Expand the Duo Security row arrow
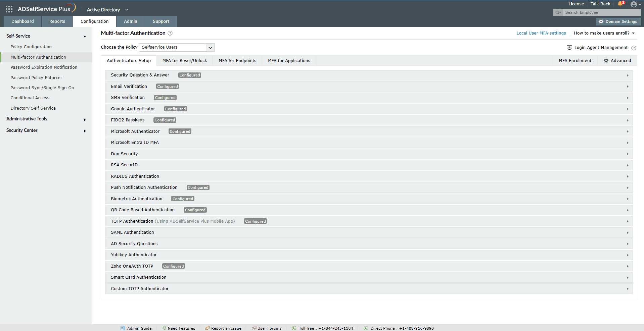644x331 pixels. (627, 154)
